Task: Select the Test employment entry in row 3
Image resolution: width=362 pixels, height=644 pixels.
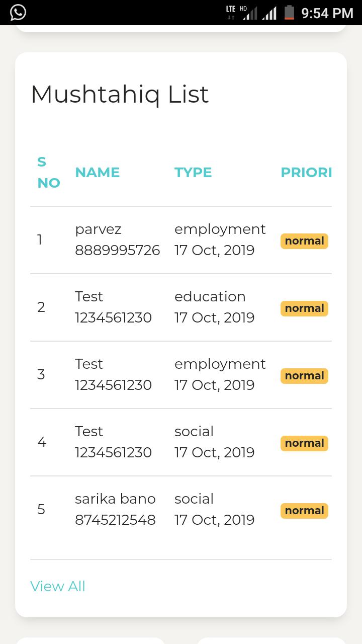Action: coord(220,364)
